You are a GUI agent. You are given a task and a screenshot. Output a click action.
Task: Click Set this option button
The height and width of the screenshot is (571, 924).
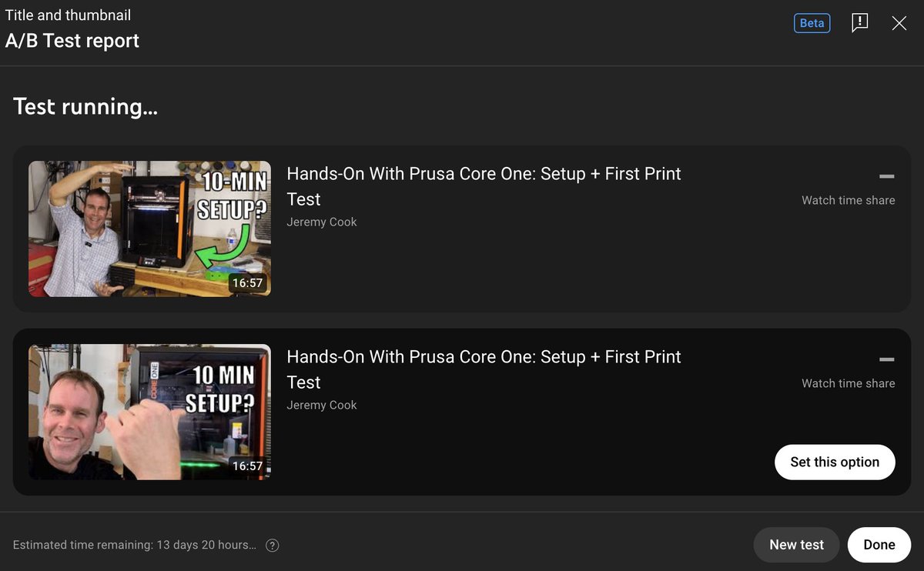pyautogui.click(x=835, y=462)
